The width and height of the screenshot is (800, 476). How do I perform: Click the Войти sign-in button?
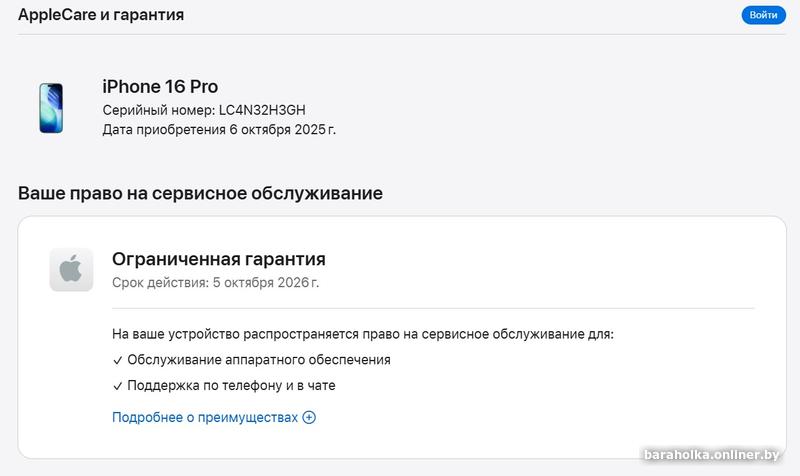[x=763, y=15]
